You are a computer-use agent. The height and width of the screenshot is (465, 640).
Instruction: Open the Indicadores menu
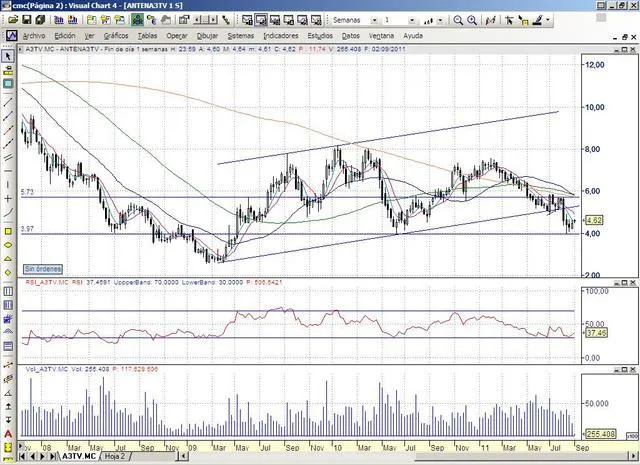click(x=280, y=34)
